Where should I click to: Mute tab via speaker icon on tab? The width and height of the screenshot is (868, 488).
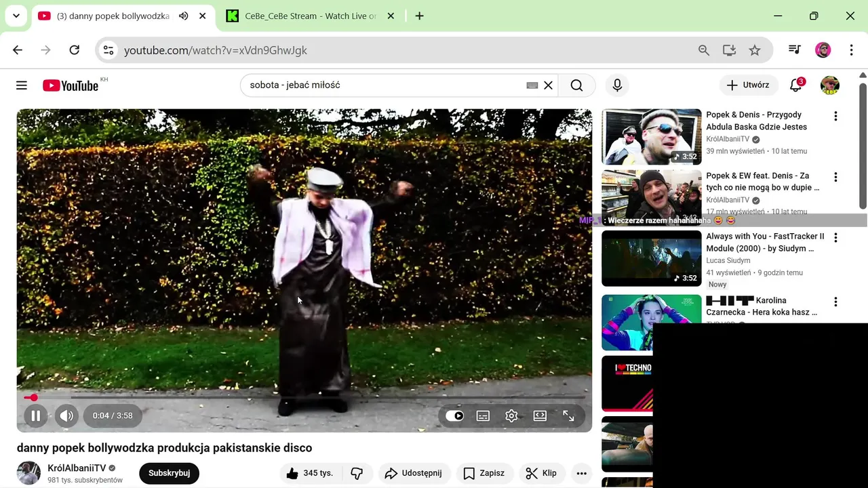click(183, 16)
